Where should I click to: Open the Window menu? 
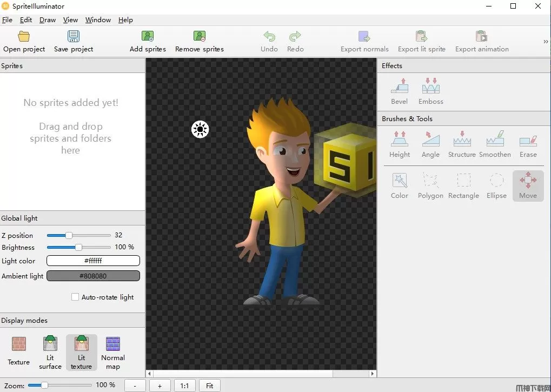(98, 20)
